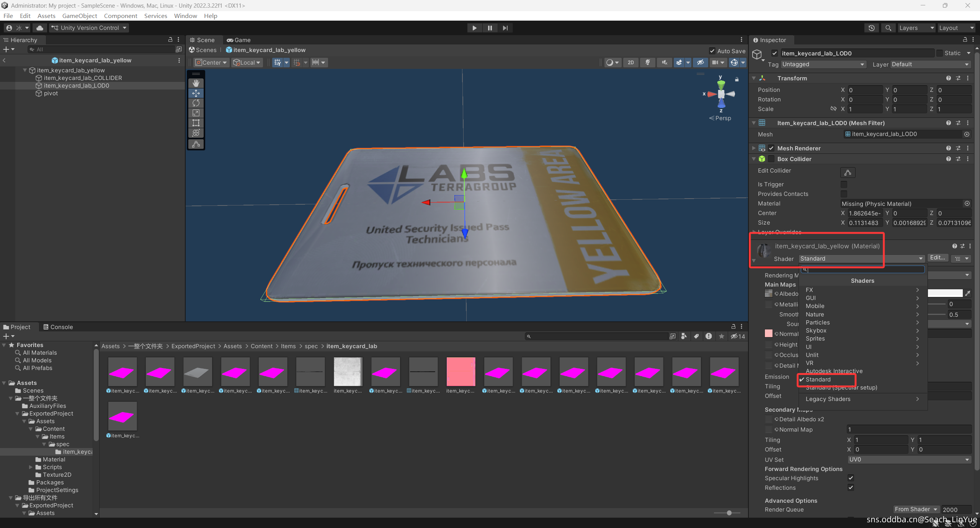
Task: Toggle 2D view mode in Scene
Action: [630, 62]
